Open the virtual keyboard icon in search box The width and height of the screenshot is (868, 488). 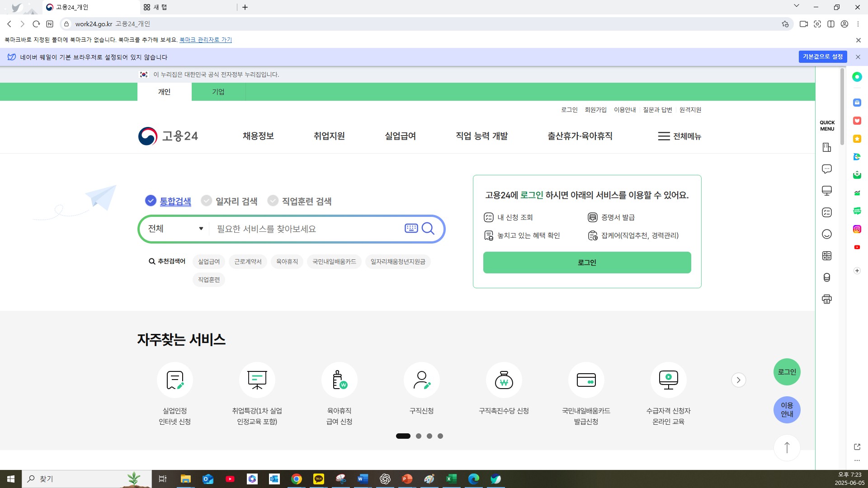click(411, 228)
